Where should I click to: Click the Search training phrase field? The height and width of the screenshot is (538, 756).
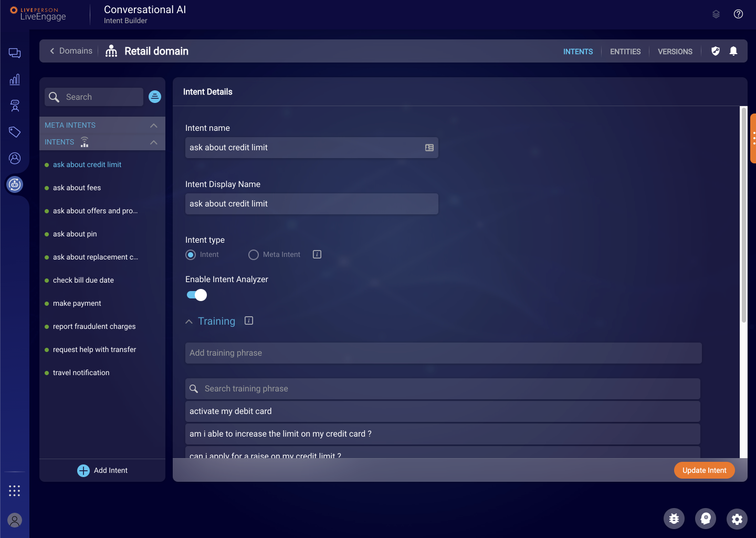[443, 389]
